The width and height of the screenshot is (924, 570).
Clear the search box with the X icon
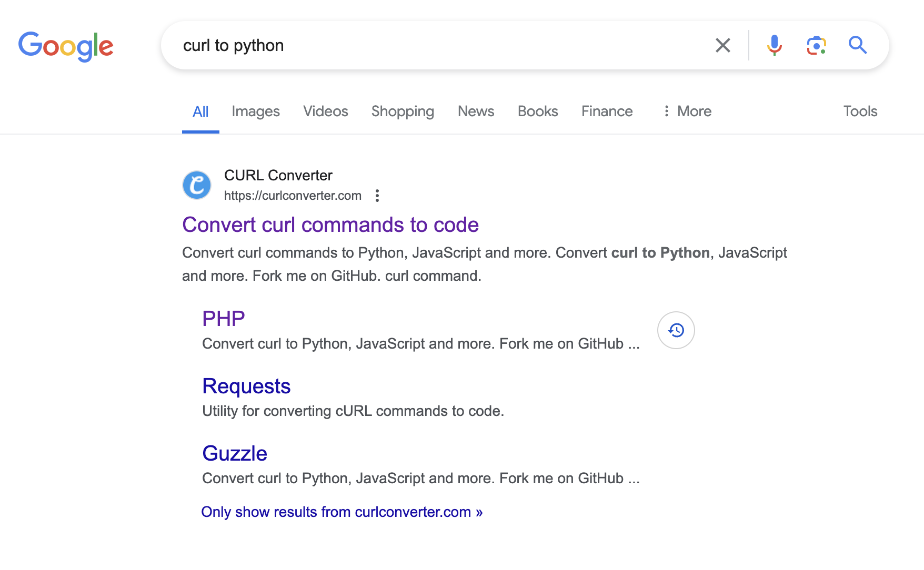point(723,45)
